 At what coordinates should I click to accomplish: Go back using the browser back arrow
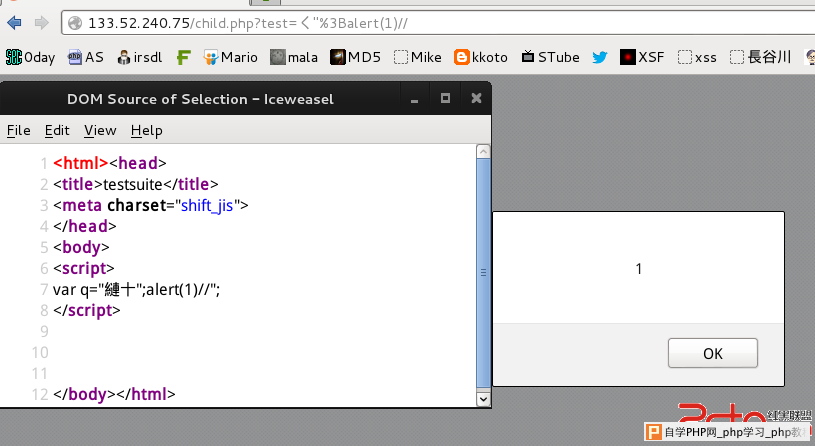click(x=14, y=23)
